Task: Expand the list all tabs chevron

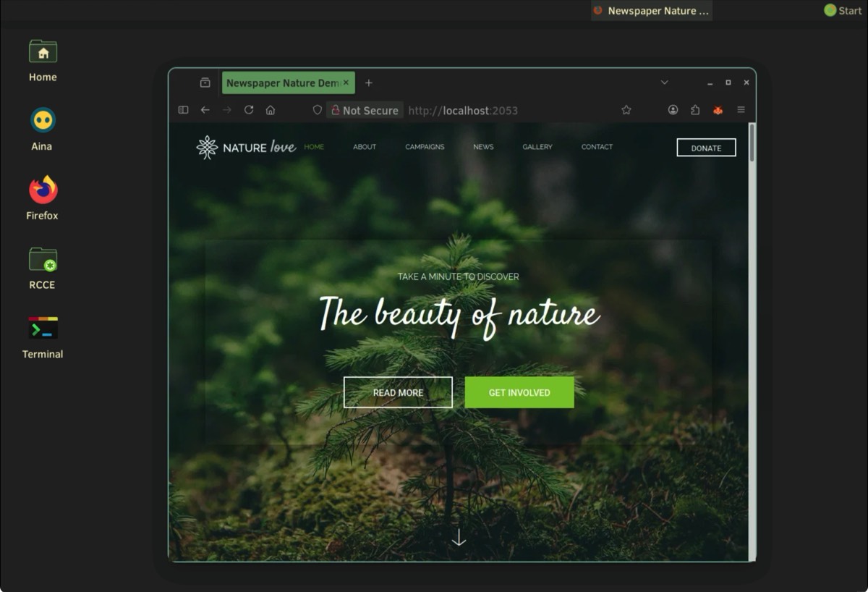Action: (x=664, y=83)
